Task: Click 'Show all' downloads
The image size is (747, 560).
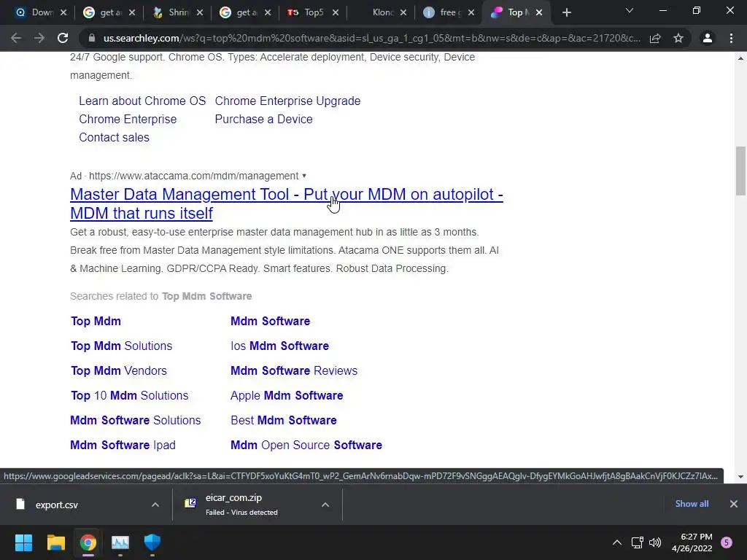Action: (x=692, y=504)
